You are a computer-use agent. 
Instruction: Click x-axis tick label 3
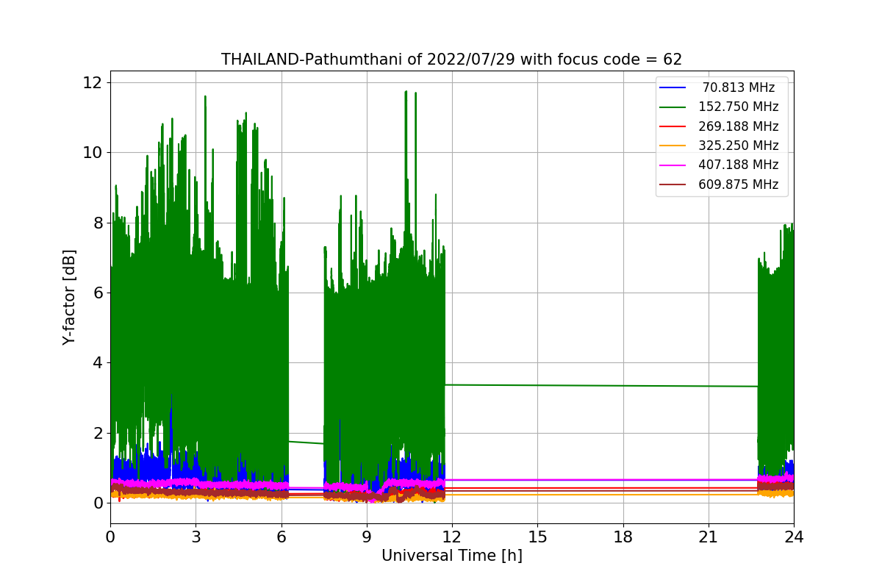tap(196, 537)
